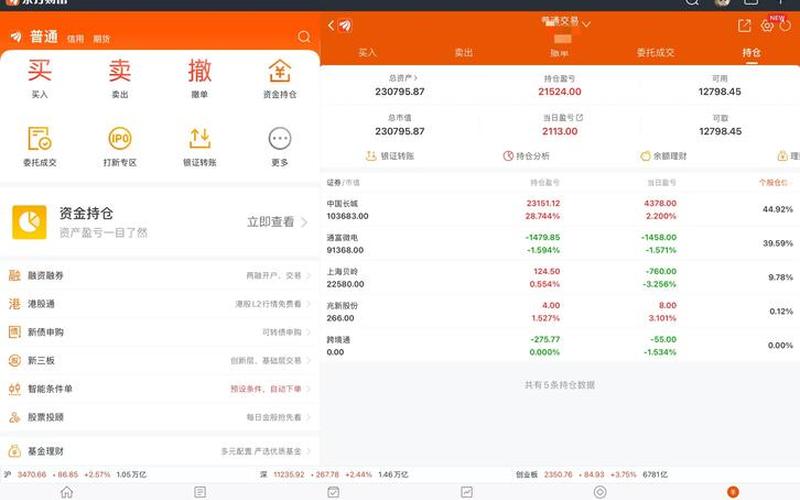The height and width of the screenshot is (500, 800).
Task: Open the 更多 three-dots icon
Action: tap(280, 138)
